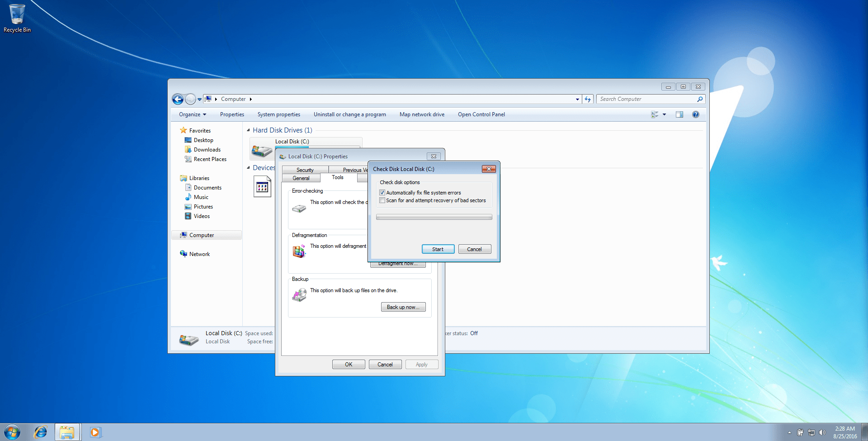Select Favorites in navigation pane
Image resolution: width=868 pixels, height=441 pixels.
point(200,131)
